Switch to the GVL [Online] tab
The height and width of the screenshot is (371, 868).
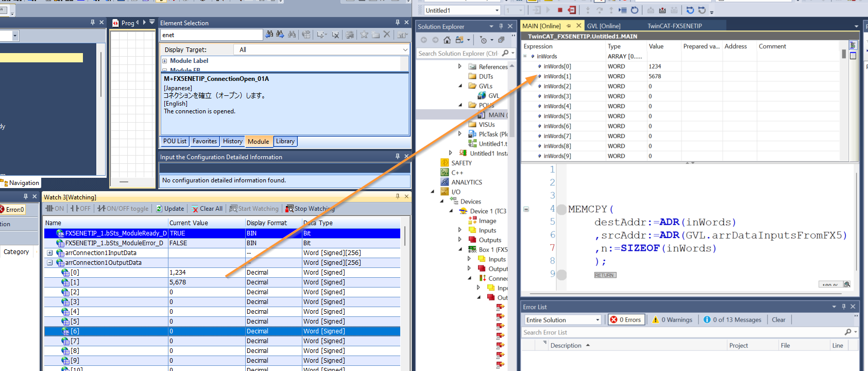(x=603, y=26)
